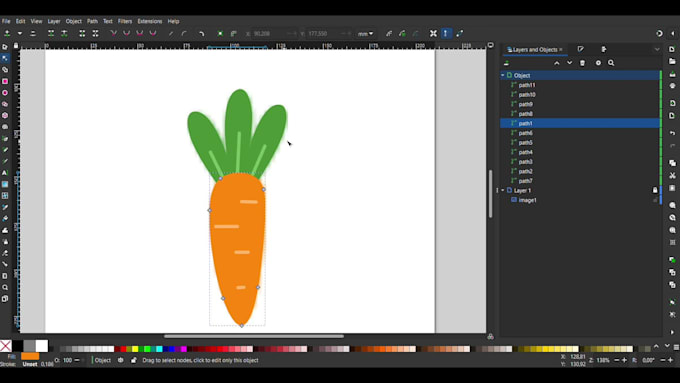This screenshot has width=680, height=383.
Task: Select the Zoom tool in the toolbox
Action: point(5,287)
